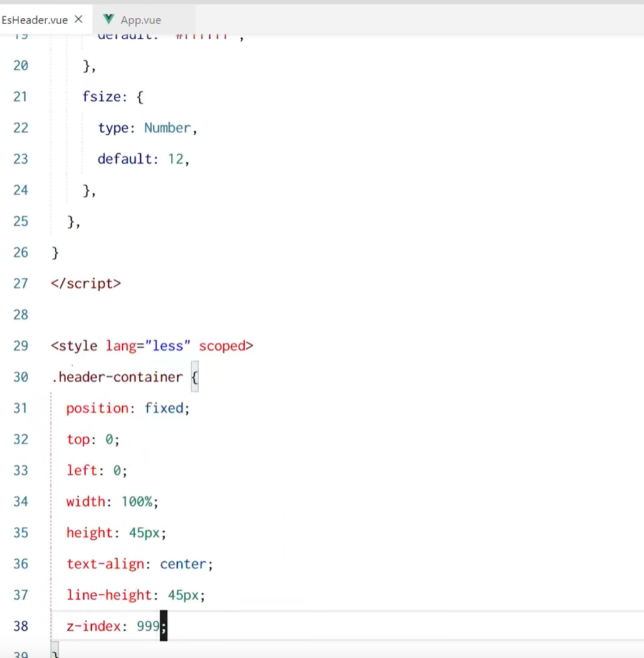Click the 'Number' type value
644x658 pixels.
167,128
